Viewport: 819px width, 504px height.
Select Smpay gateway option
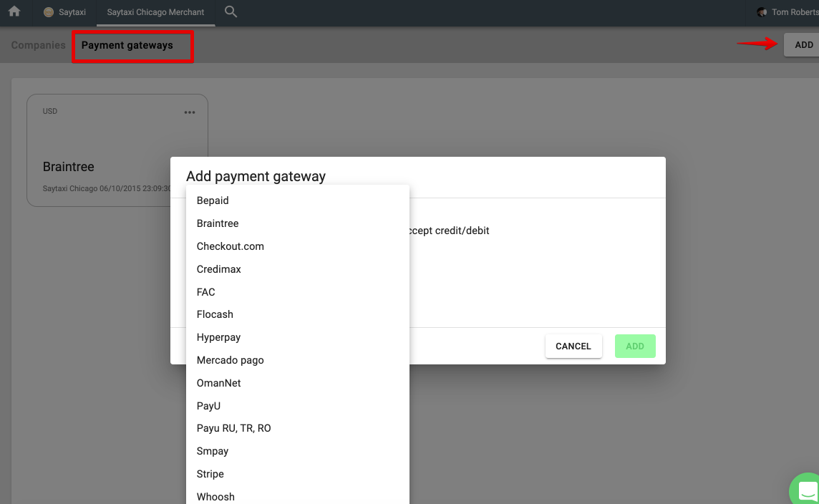(298, 451)
